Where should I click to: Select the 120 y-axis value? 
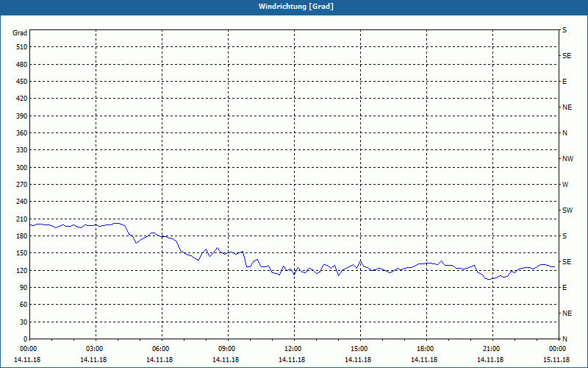21,270
